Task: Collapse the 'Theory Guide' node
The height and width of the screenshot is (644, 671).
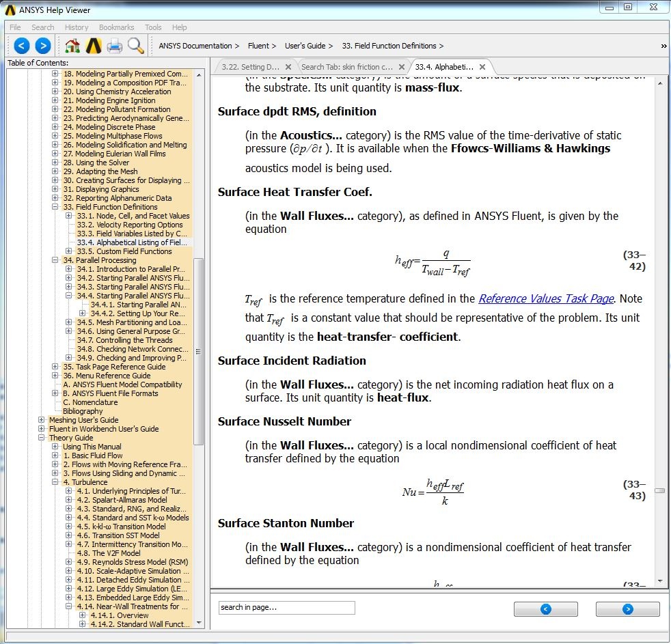Action: 42,438
